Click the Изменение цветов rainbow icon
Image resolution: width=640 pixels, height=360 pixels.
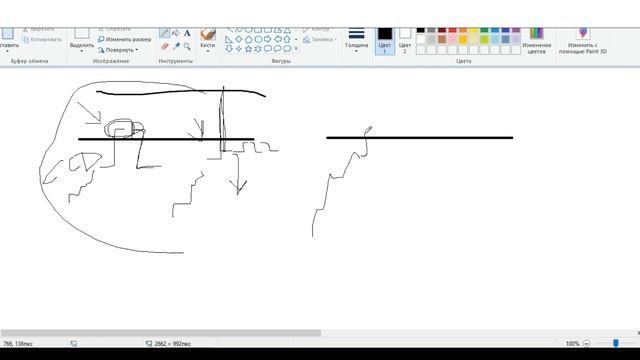(536, 33)
